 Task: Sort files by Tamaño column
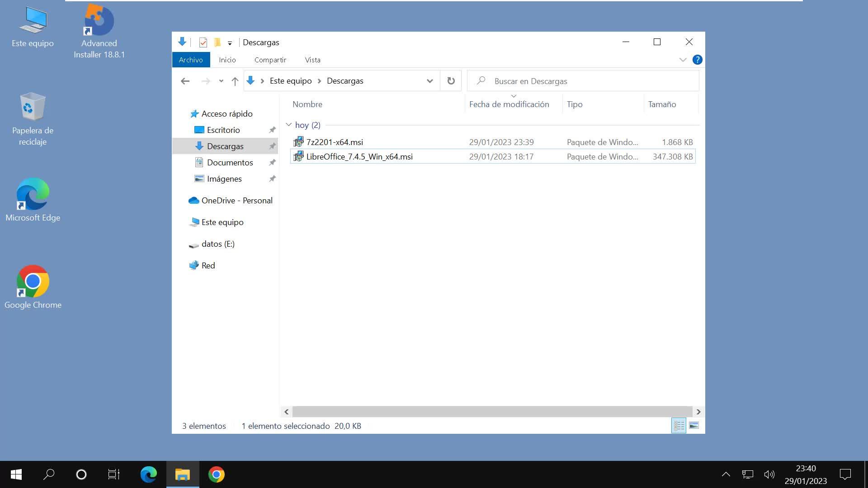tap(662, 104)
